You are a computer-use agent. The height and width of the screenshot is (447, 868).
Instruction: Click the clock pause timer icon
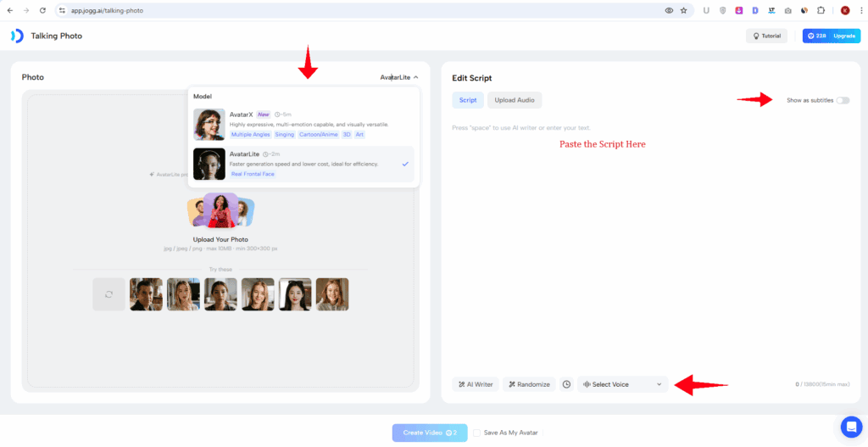[x=566, y=384]
